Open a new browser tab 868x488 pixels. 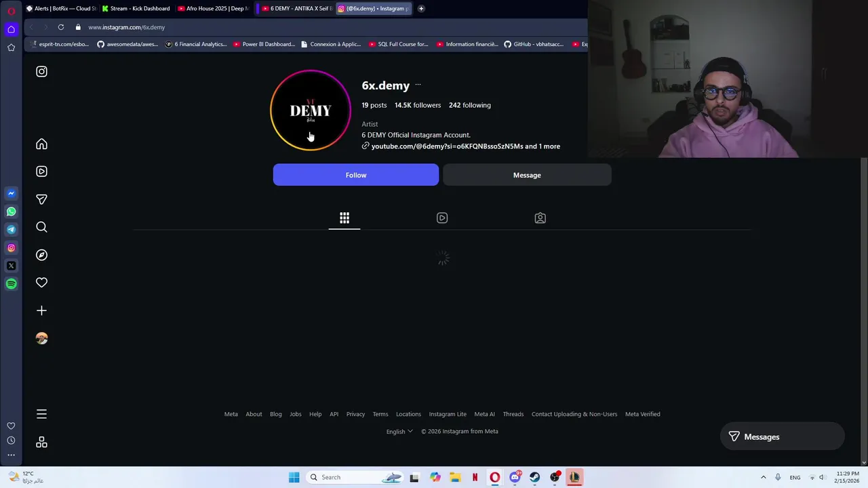421,8
